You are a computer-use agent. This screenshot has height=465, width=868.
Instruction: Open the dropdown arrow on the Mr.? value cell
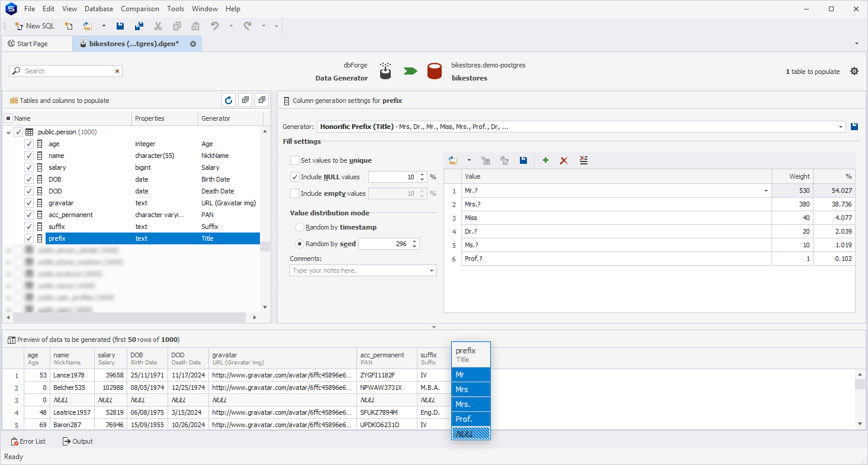tap(766, 191)
